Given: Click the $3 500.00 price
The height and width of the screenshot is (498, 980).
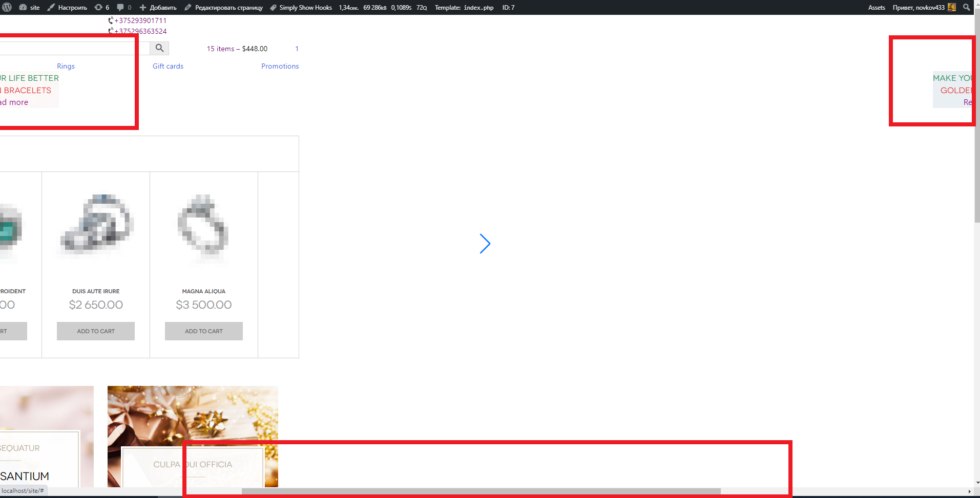Looking at the screenshot, I should (204, 305).
